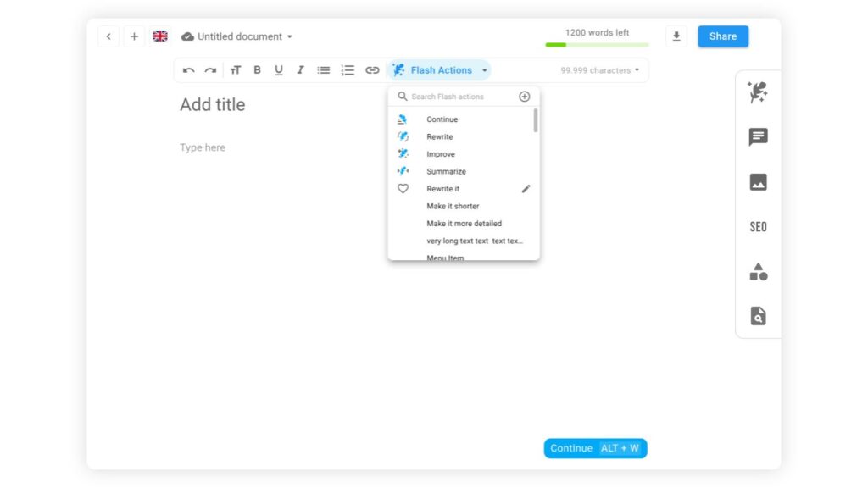Image resolution: width=868 pixels, height=488 pixels.
Task: Toggle bold formatting
Action: (x=257, y=70)
